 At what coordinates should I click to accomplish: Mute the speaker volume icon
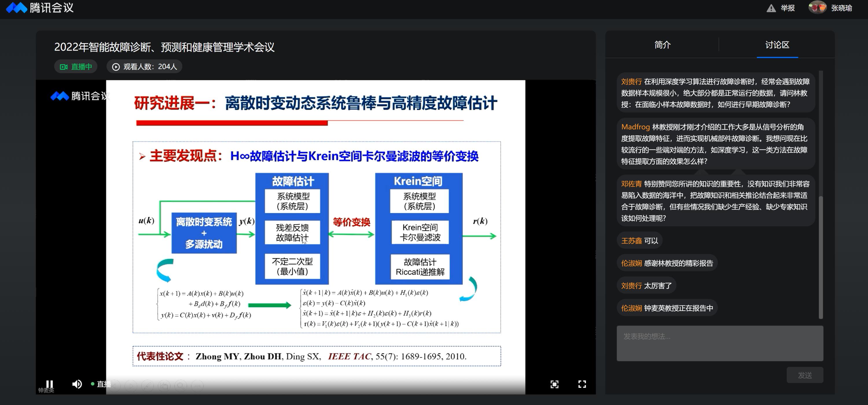point(77,384)
